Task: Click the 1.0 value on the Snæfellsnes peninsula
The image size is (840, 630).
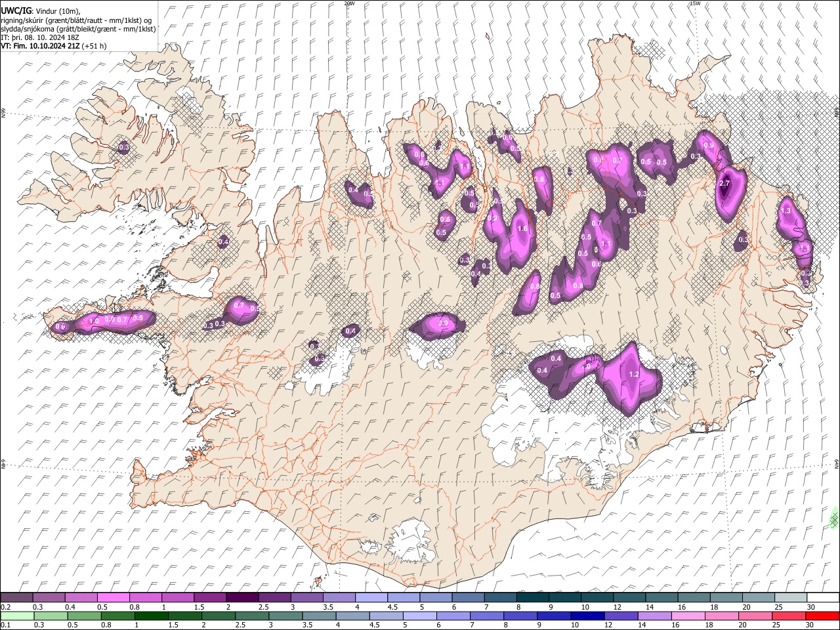Action: pos(94,320)
